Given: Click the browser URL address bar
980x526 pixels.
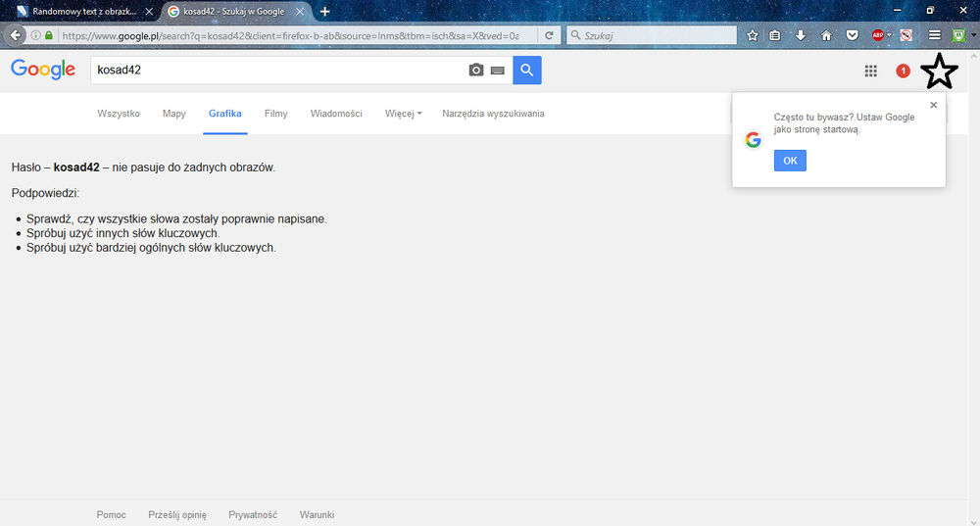Looking at the screenshot, I should [x=289, y=35].
